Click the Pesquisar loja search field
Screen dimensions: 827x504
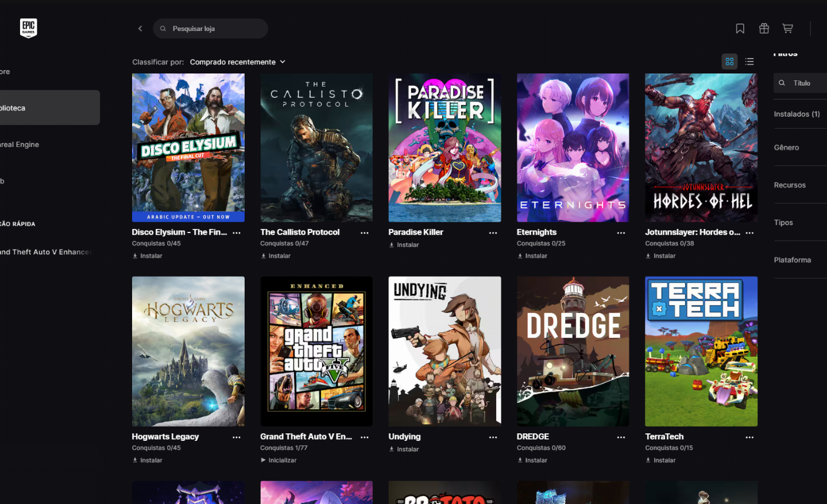coord(210,28)
